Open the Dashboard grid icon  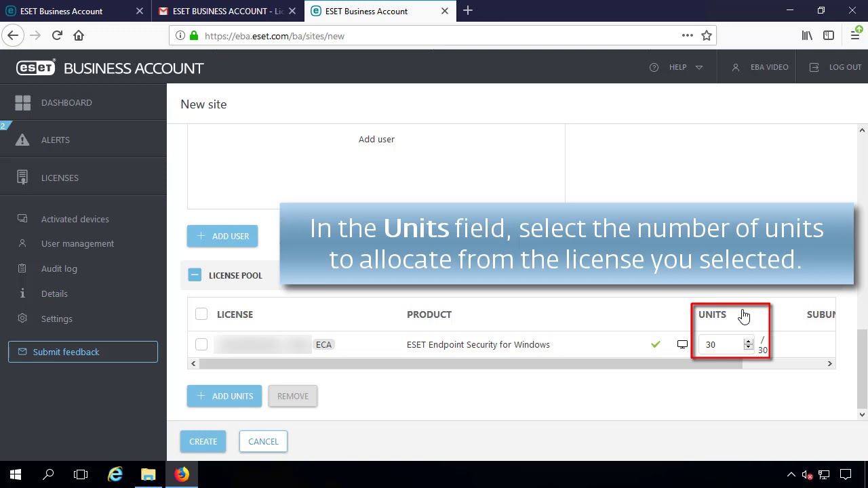(x=22, y=102)
